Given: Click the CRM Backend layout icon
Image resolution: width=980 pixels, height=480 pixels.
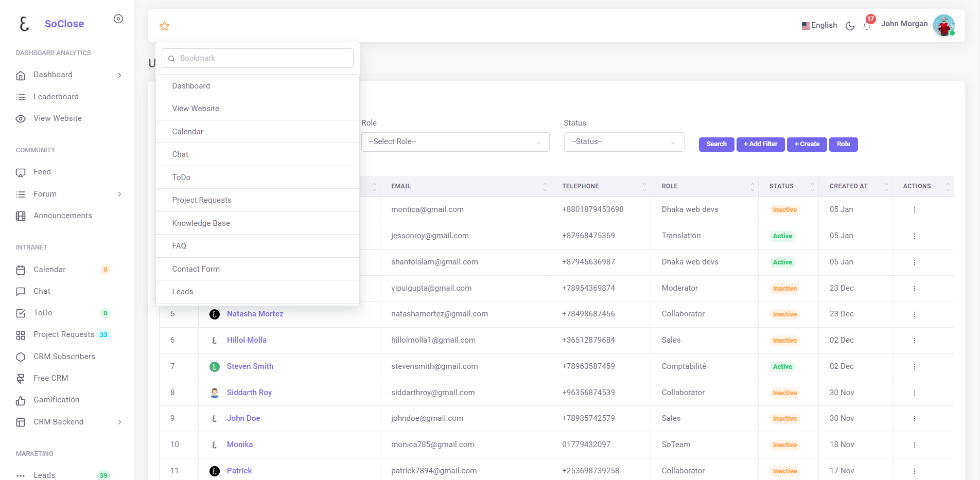Looking at the screenshot, I should tap(21, 422).
